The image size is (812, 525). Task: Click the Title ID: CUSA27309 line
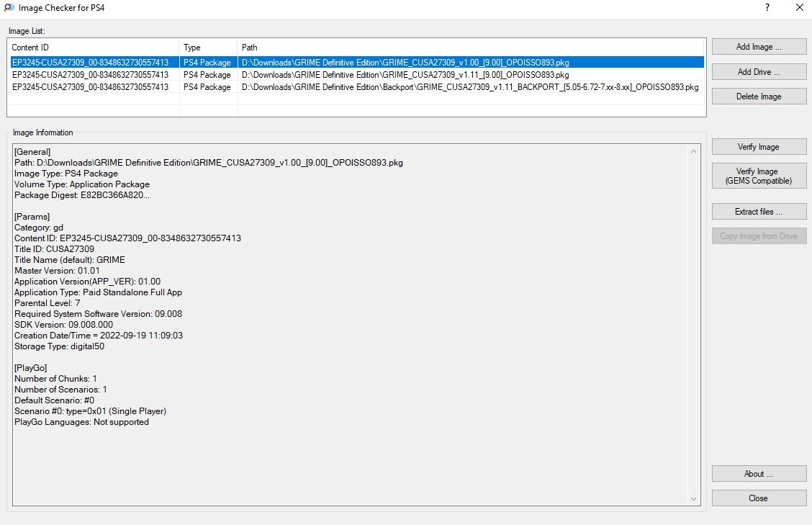click(x=55, y=249)
